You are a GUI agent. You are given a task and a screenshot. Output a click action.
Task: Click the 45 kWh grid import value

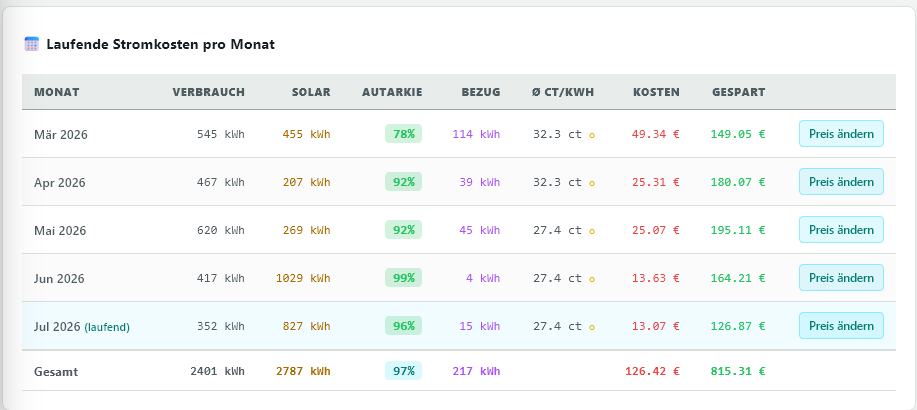(480, 230)
